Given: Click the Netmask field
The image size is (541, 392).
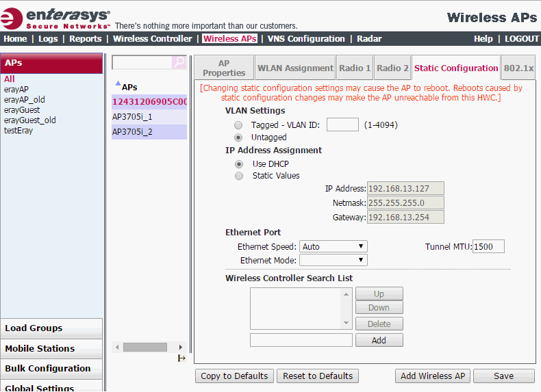Looking at the screenshot, I should [405, 202].
